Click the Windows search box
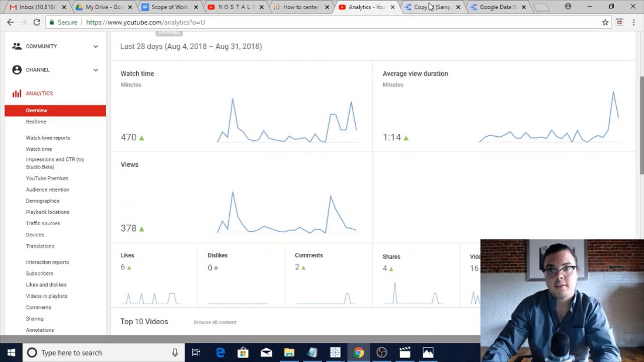This screenshot has width=644, height=362. [103, 352]
